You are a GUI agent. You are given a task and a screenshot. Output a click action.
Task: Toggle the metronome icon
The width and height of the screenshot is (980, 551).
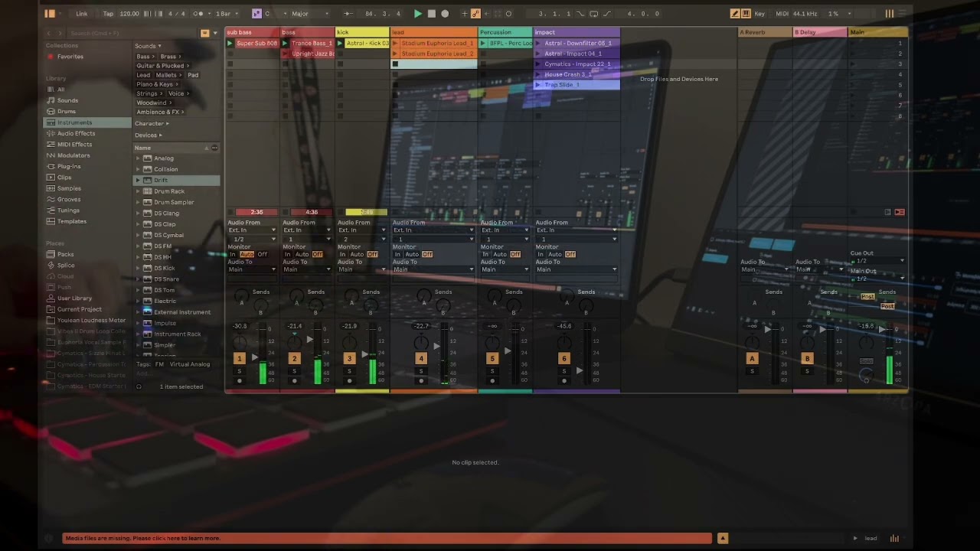198,14
